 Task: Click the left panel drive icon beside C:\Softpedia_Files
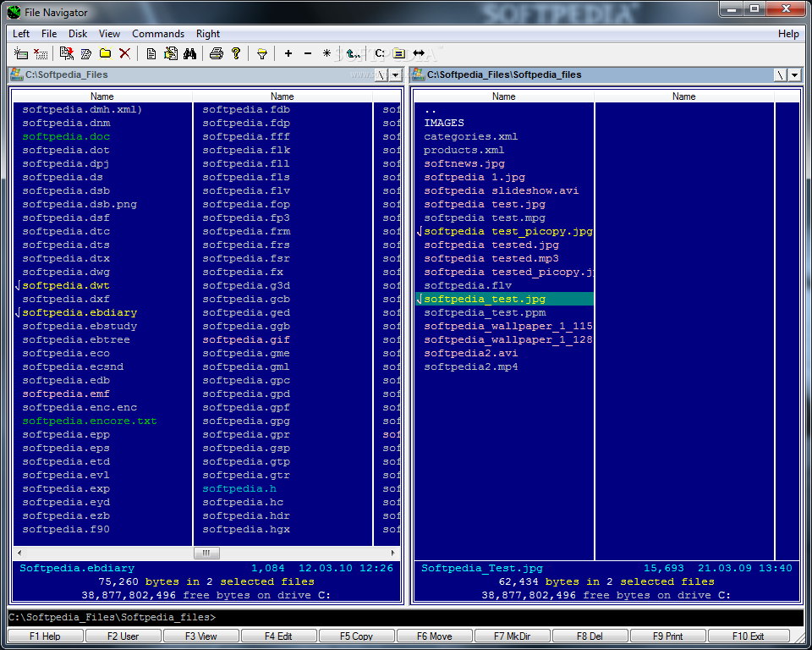[x=17, y=74]
